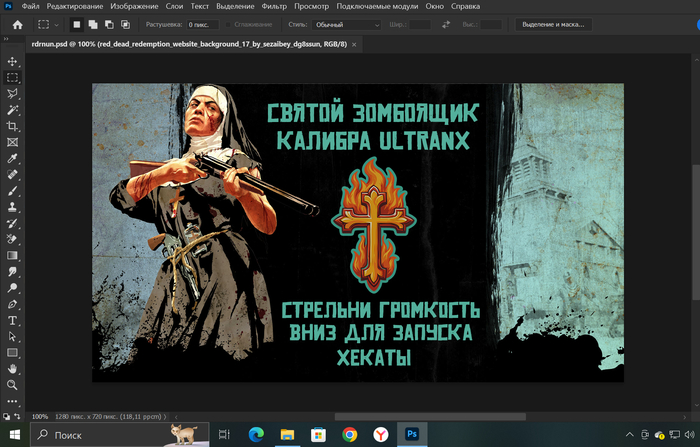
Task: Open the Фильтр menu
Action: (x=274, y=6)
